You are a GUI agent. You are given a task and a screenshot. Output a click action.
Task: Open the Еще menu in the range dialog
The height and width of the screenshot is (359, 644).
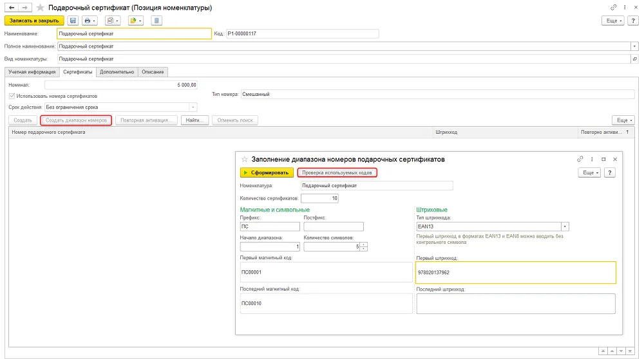coord(590,172)
